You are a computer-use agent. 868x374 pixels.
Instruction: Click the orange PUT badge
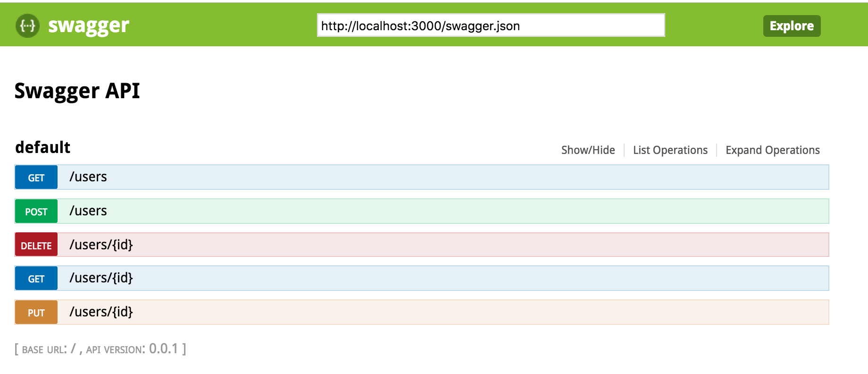click(36, 313)
